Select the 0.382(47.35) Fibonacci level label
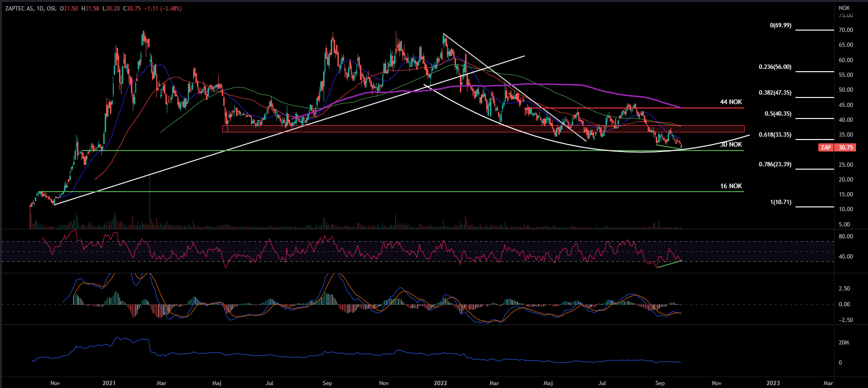This screenshot has height=388, width=868. point(775,93)
